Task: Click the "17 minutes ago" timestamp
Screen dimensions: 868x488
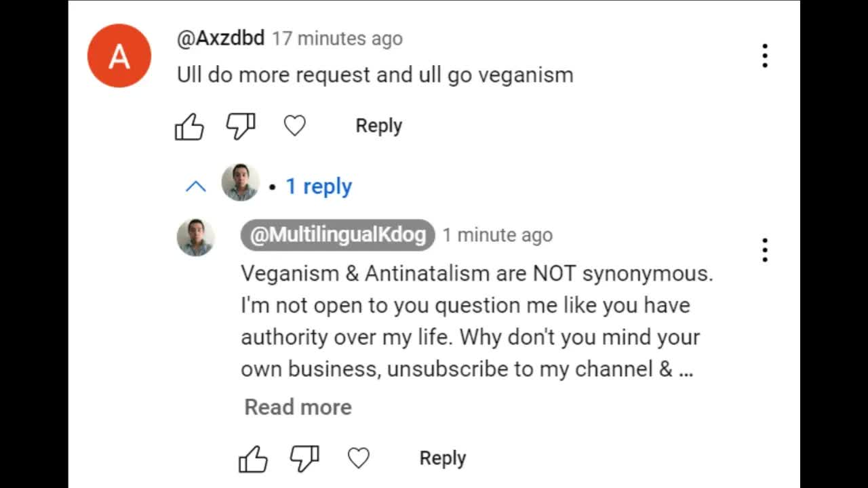Action: click(x=337, y=39)
